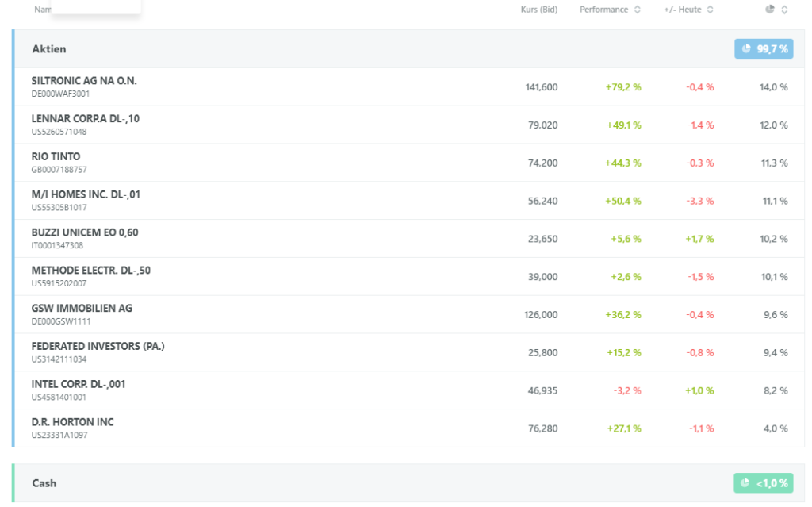Expand the Aktien section header
The width and height of the screenshot is (812, 507).
coord(409,48)
